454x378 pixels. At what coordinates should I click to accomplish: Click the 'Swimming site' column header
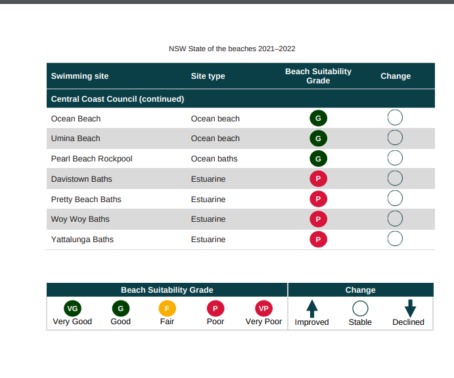pyautogui.click(x=80, y=76)
